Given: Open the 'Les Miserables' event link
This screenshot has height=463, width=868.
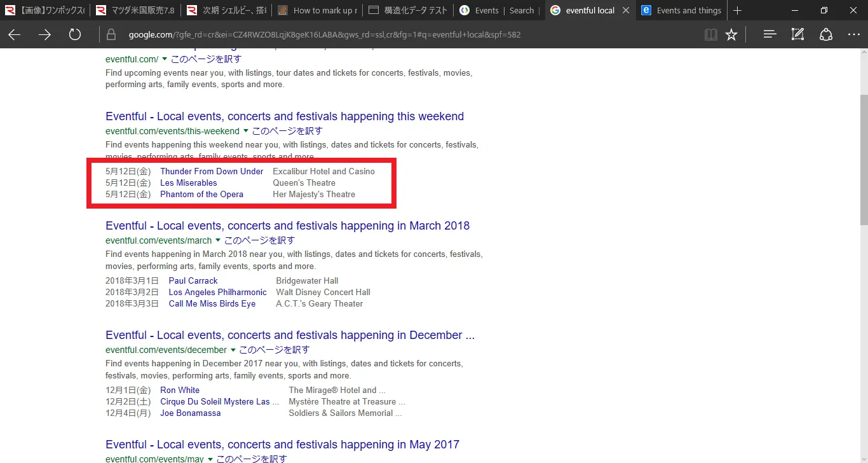Looking at the screenshot, I should (x=189, y=183).
